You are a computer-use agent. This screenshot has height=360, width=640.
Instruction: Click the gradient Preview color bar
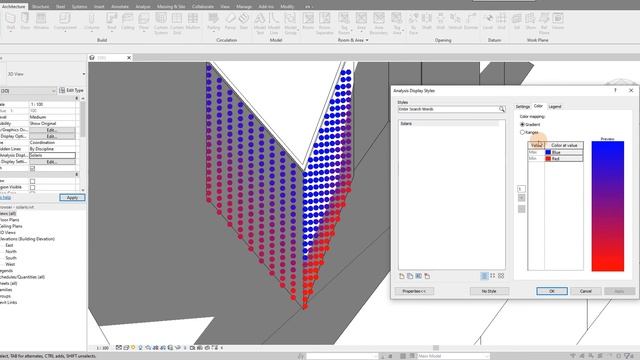(608, 206)
